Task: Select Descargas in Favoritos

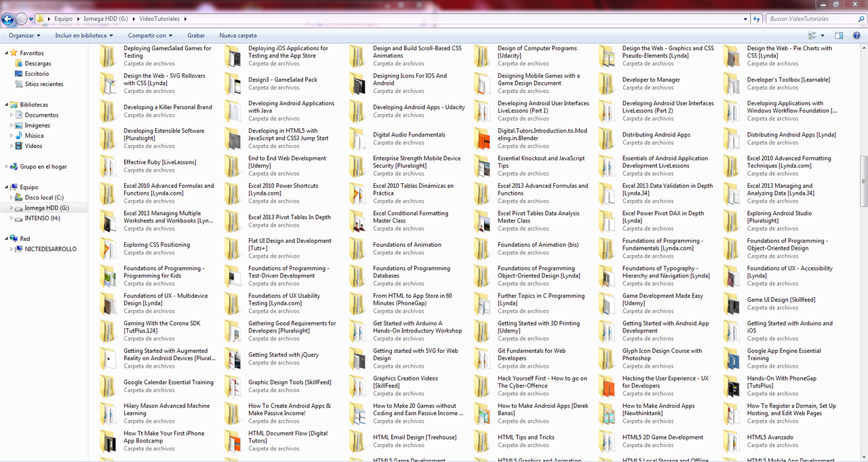Action: 38,64
